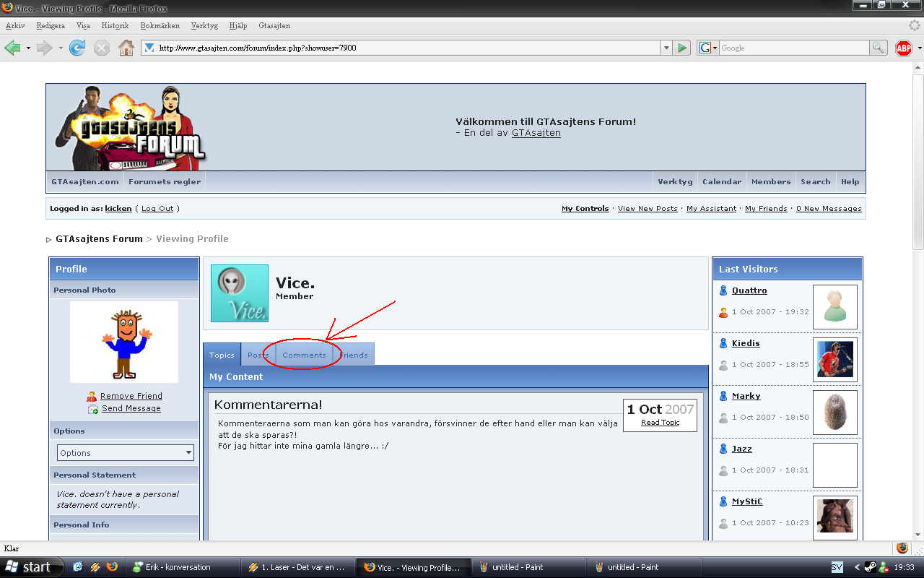Image resolution: width=924 pixels, height=578 pixels.
Task: Switch to the Friends tab
Action: coord(354,355)
